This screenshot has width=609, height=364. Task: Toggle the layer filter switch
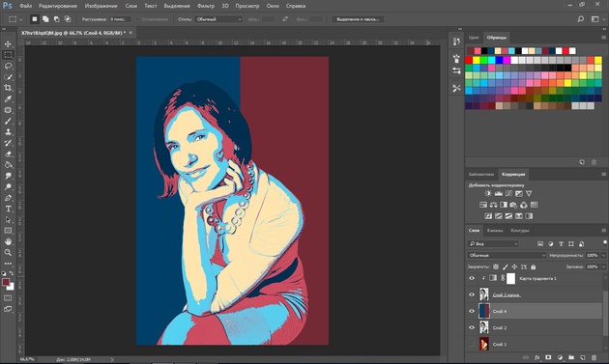pyautogui.click(x=605, y=243)
